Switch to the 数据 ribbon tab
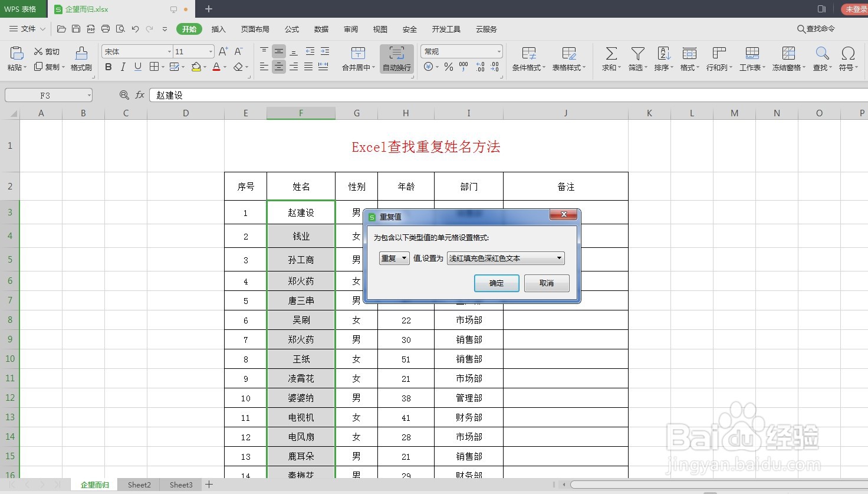This screenshot has width=868, height=494. pos(321,29)
